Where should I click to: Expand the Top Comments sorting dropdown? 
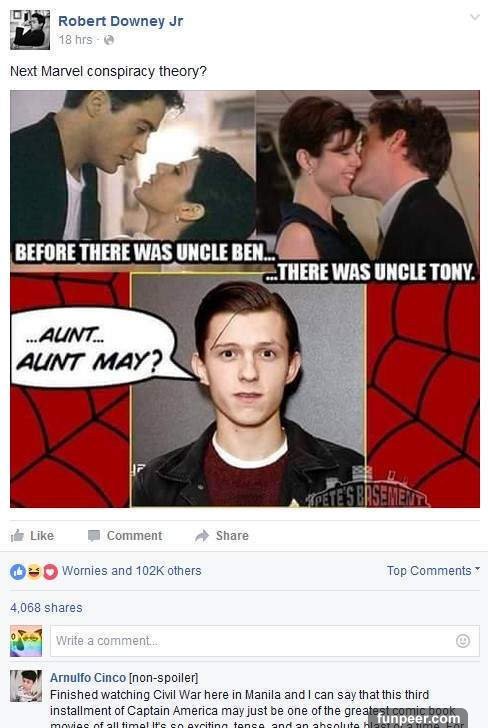[433, 571]
